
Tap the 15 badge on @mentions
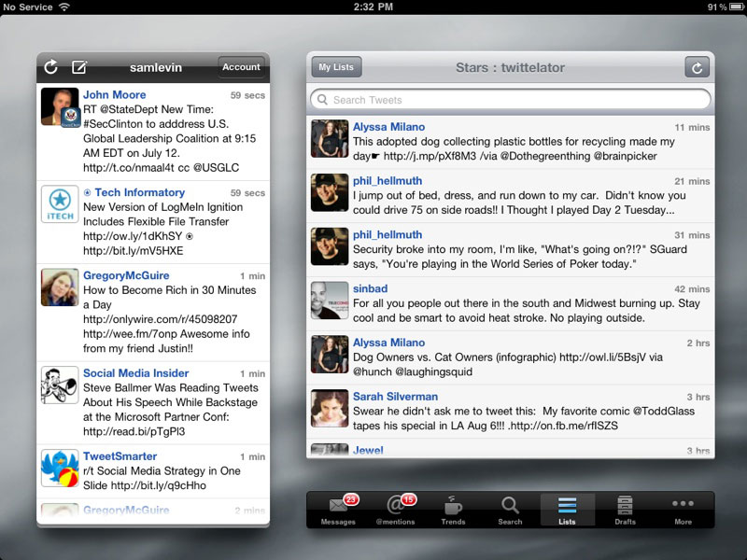[x=409, y=499]
